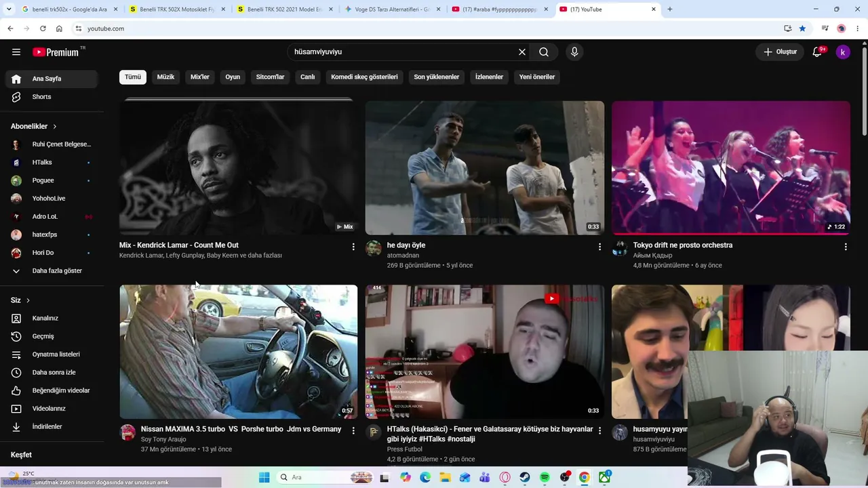Screen dimensions: 868x488
Task: Open Chrome's three-dot menu
Action: pos(858,28)
